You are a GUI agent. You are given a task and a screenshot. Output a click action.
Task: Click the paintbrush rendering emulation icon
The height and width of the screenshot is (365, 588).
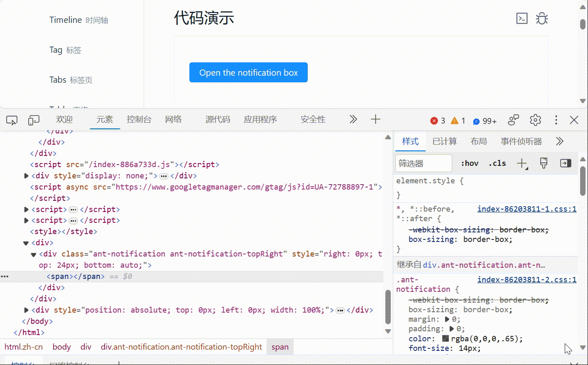click(x=544, y=163)
